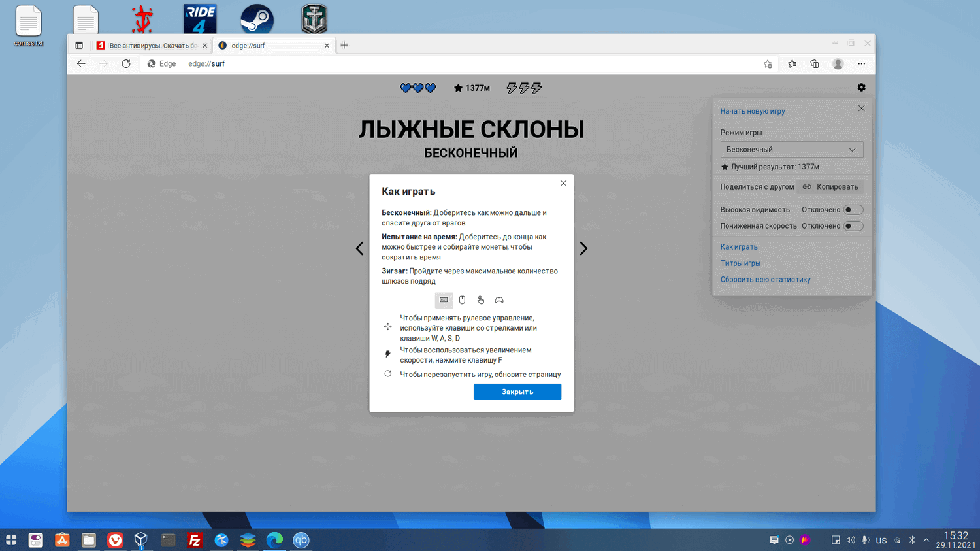Open the volume control in the tray
This screenshot has height=551, width=980.
coord(851,540)
